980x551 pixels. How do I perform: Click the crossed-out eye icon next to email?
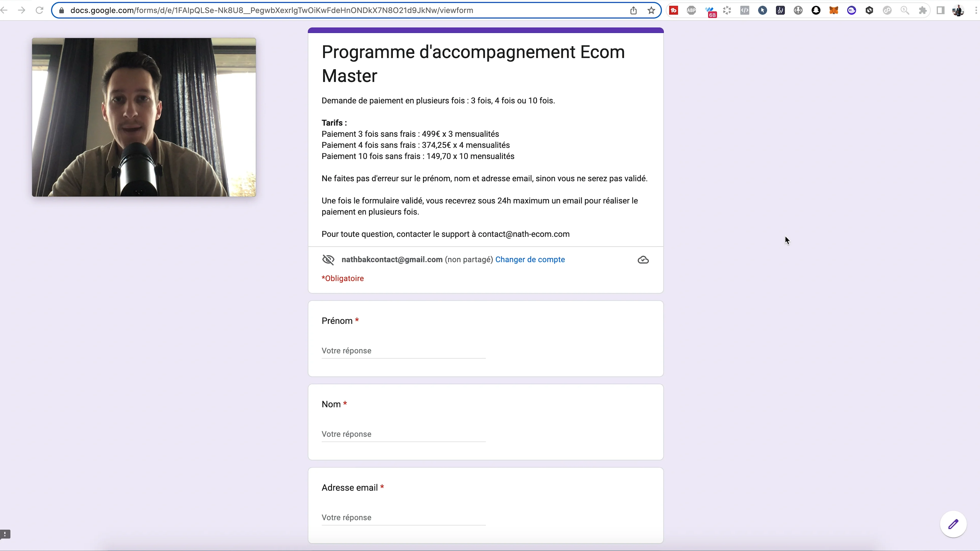(328, 259)
